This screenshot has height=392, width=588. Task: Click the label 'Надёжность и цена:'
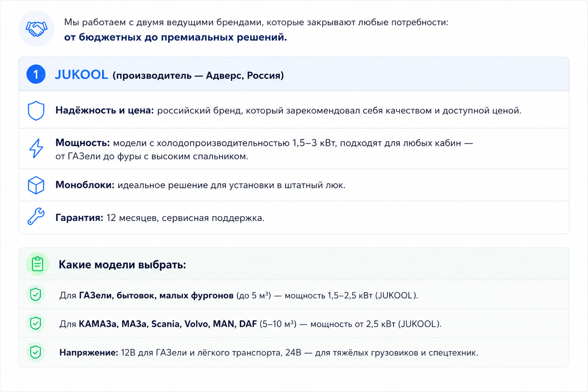(x=105, y=111)
